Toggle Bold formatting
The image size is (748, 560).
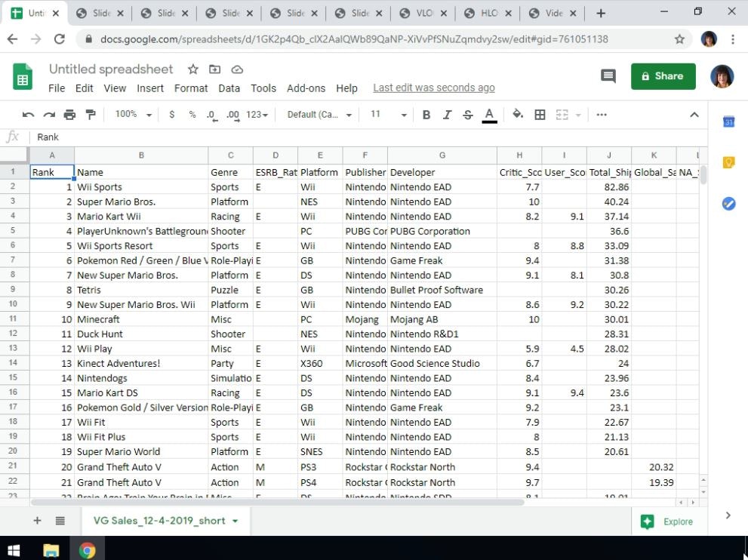tap(426, 115)
